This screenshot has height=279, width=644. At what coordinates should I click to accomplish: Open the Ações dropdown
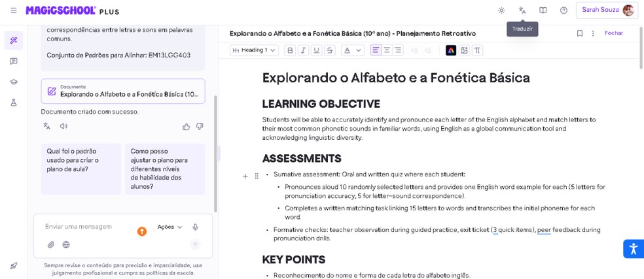(x=170, y=227)
